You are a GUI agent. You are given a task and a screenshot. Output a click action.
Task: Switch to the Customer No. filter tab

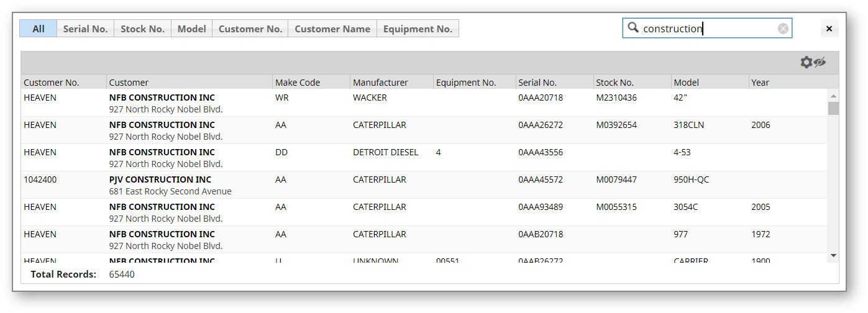(x=250, y=29)
